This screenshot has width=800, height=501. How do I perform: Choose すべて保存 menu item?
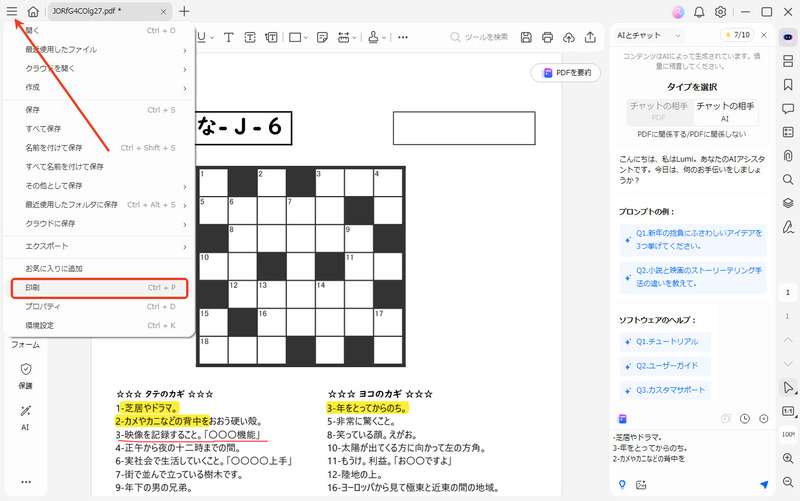point(100,129)
